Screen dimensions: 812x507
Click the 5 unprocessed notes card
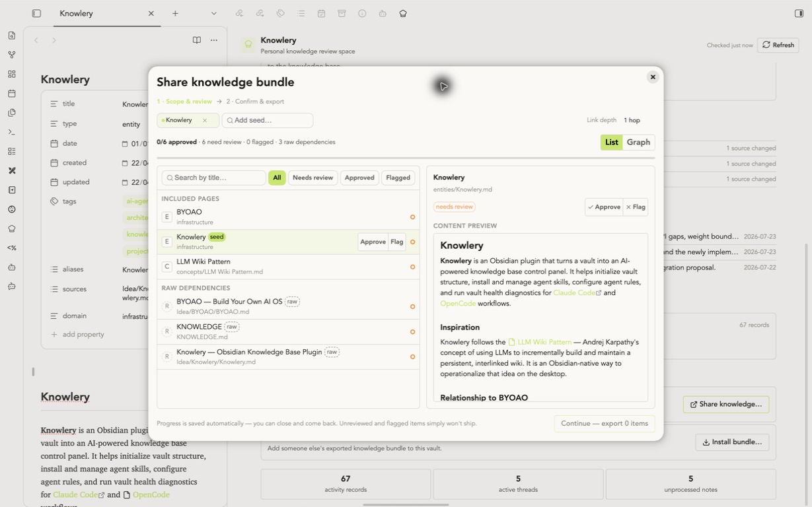(690, 484)
